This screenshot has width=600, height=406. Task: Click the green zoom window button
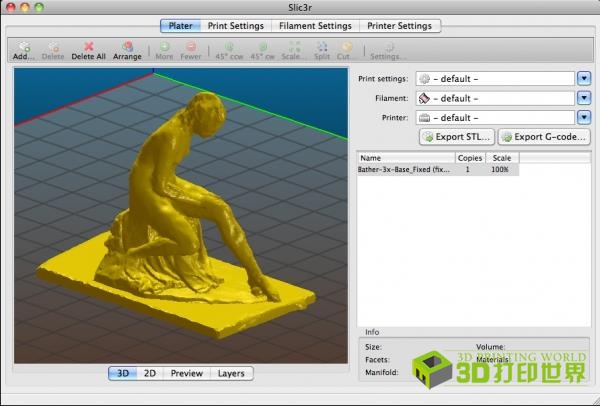(39, 7)
